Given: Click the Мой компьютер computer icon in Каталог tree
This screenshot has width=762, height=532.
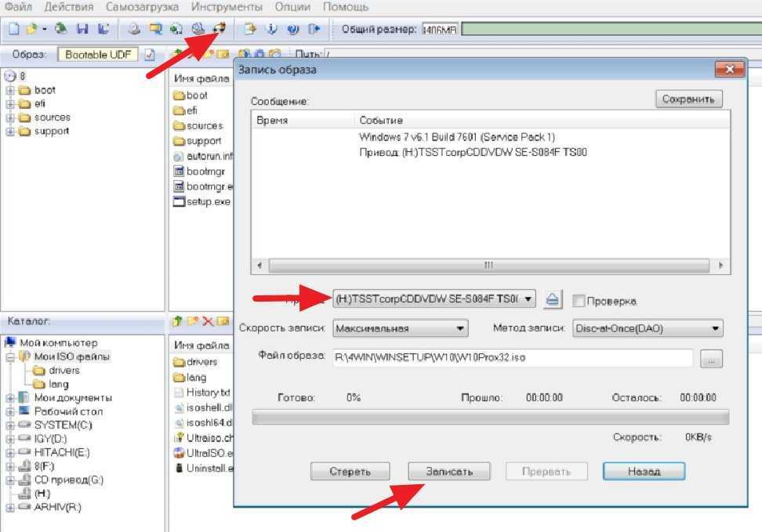Looking at the screenshot, I should [10, 342].
